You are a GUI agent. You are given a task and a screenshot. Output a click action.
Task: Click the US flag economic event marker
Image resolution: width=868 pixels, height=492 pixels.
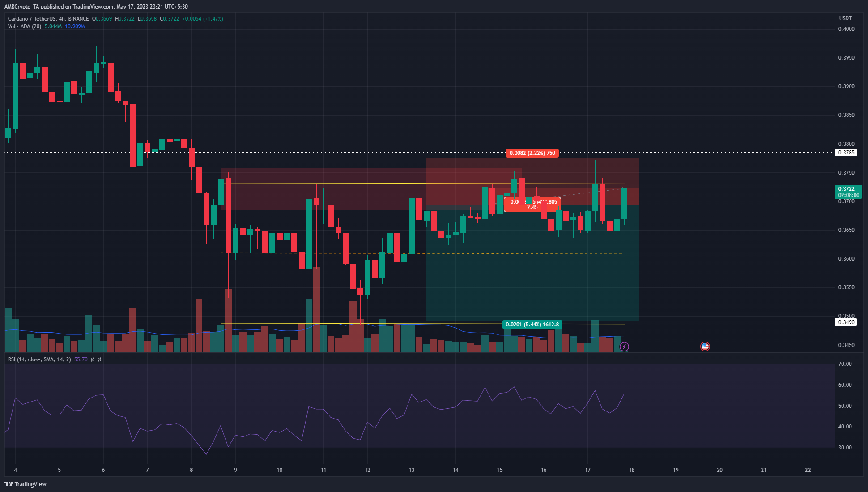pos(705,347)
